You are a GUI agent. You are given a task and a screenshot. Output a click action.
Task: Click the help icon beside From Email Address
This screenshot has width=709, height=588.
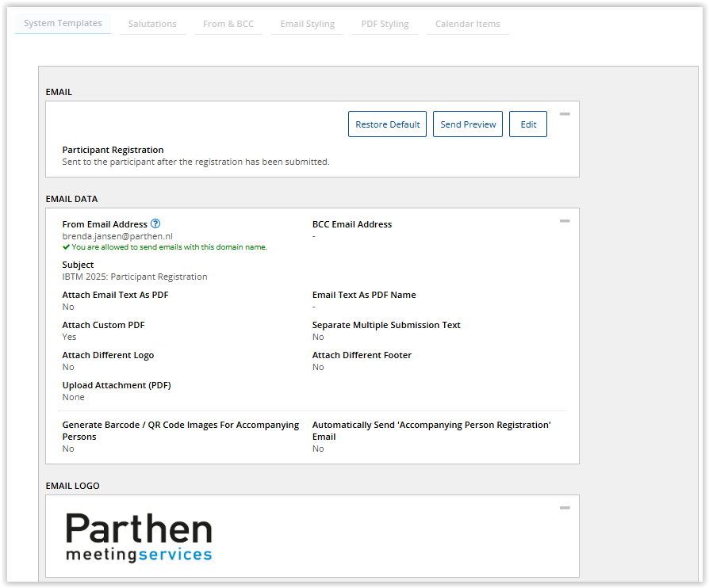pos(155,224)
